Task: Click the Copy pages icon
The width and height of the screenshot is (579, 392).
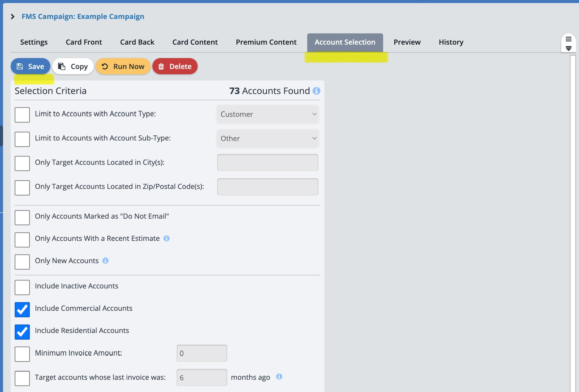Action: [62, 67]
